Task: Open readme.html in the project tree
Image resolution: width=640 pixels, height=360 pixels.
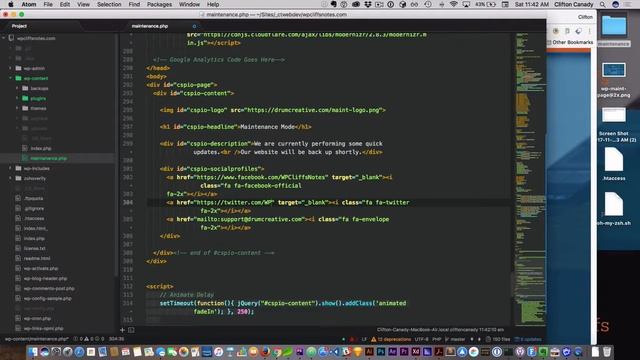Action: click(x=37, y=258)
